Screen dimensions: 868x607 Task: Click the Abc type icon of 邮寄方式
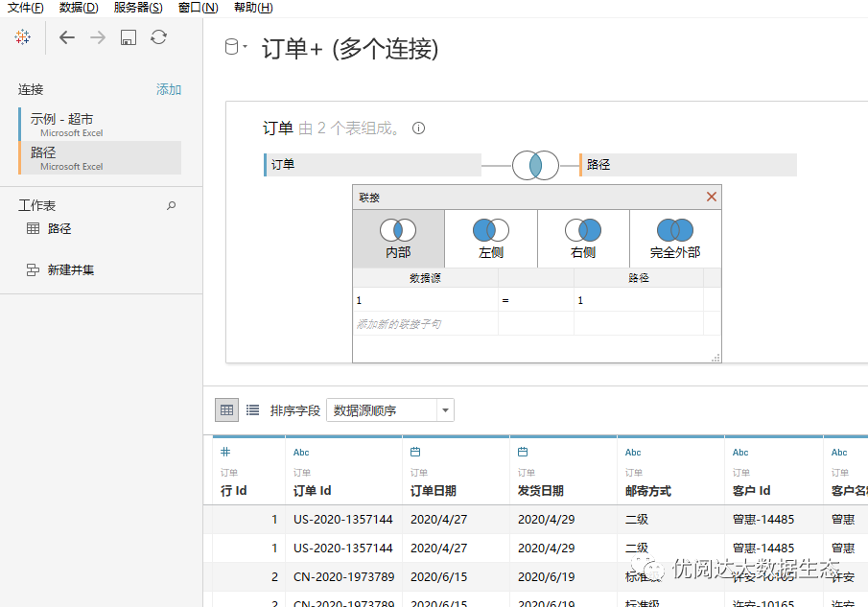coord(633,452)
